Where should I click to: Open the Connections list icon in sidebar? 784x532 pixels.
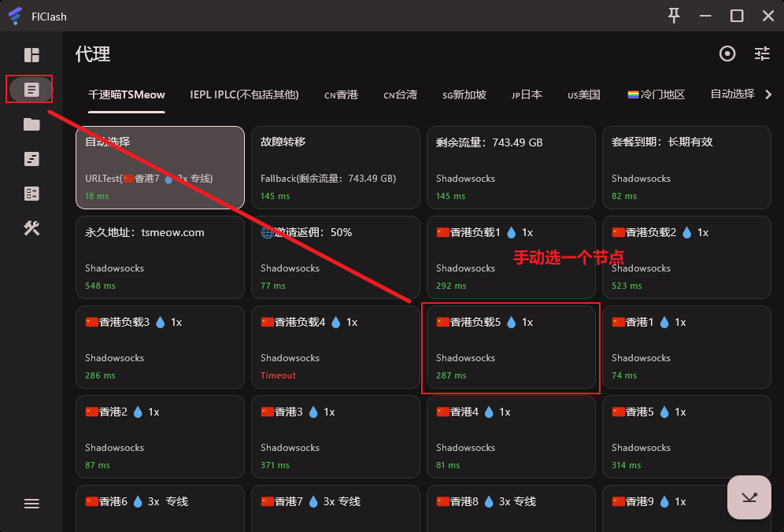pyautogui.click(x=31, y=194)
